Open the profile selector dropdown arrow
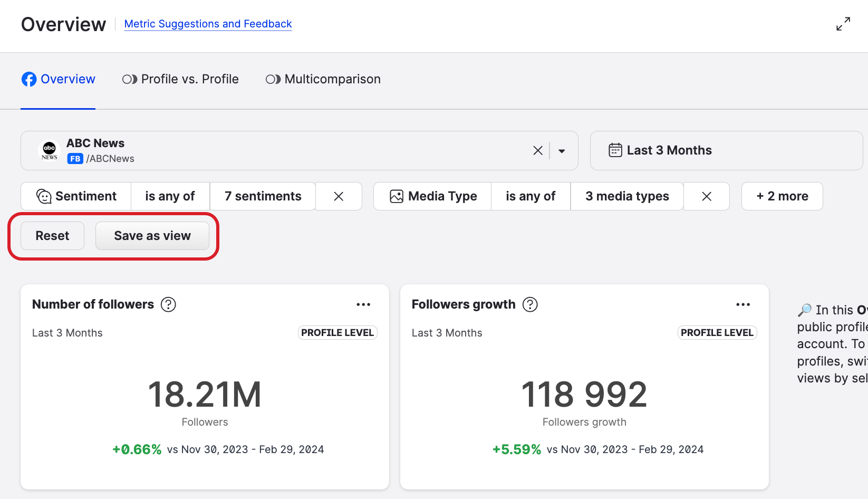Screen dimensions: 868x499 tap(562, 151)
